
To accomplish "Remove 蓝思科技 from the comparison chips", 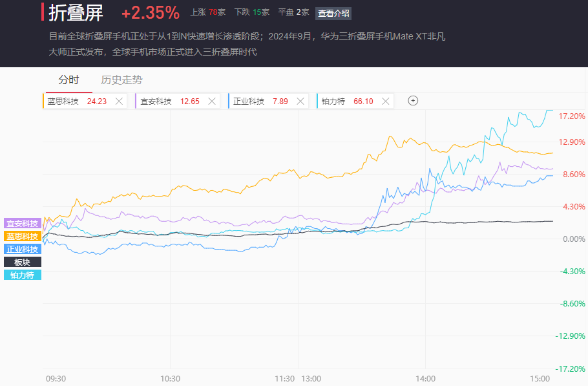I will click(119, 102).
